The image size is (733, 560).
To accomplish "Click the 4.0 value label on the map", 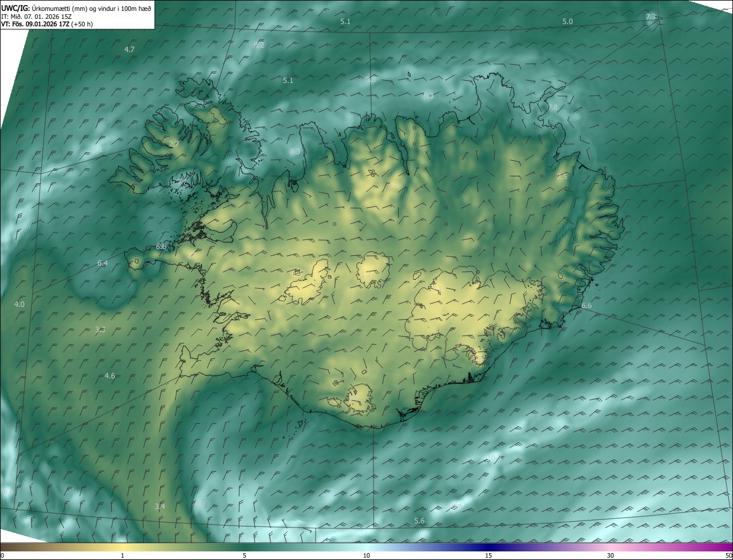I will pos(19,304).
